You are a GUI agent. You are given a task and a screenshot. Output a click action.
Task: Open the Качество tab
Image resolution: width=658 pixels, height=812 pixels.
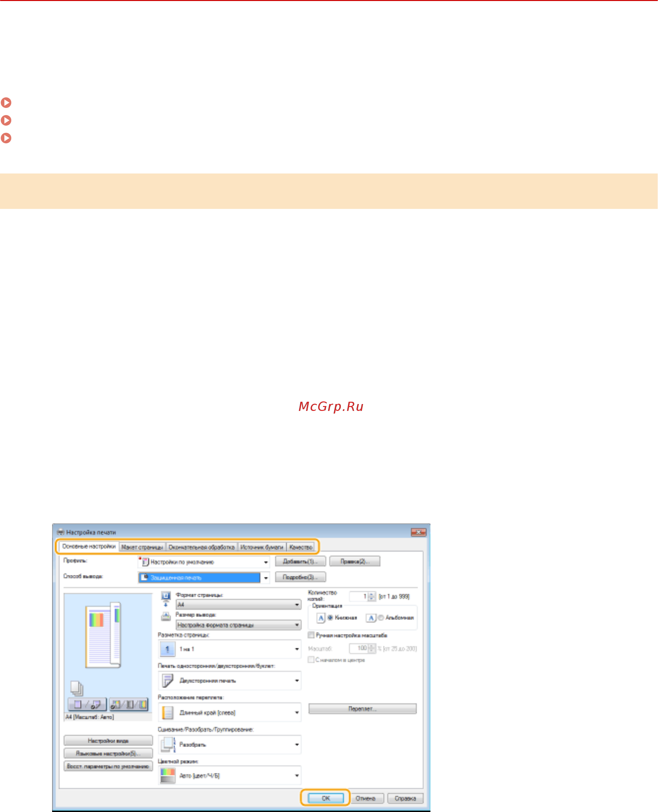pyautogui.click(x=300, y=547)
